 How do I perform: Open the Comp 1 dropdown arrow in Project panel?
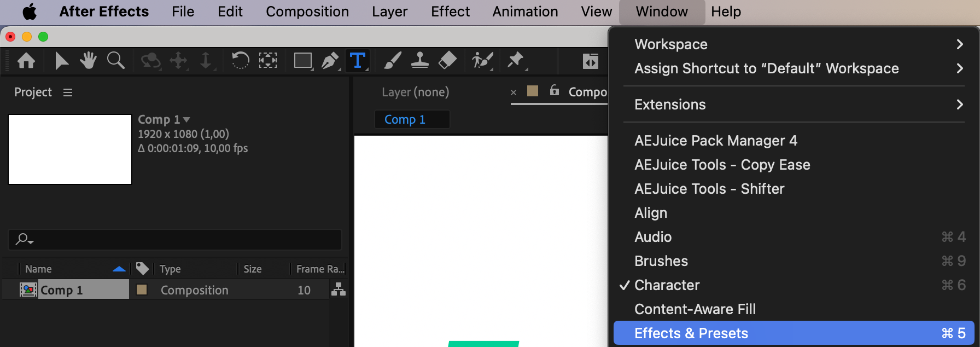186,119
